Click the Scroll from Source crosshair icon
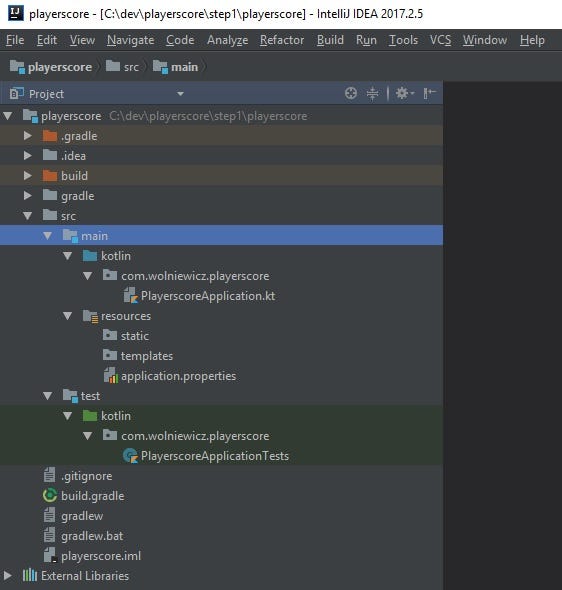 coord(351,93)
